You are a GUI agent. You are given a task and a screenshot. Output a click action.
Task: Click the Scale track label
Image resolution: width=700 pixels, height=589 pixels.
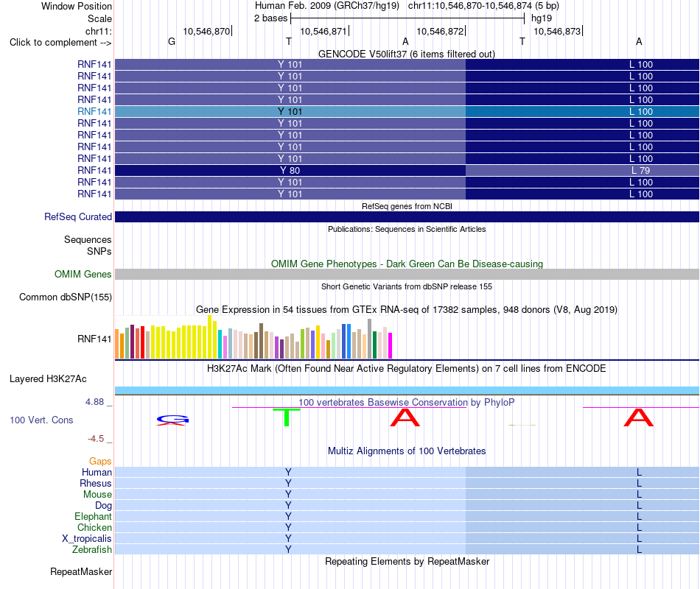tap(99, 18)
